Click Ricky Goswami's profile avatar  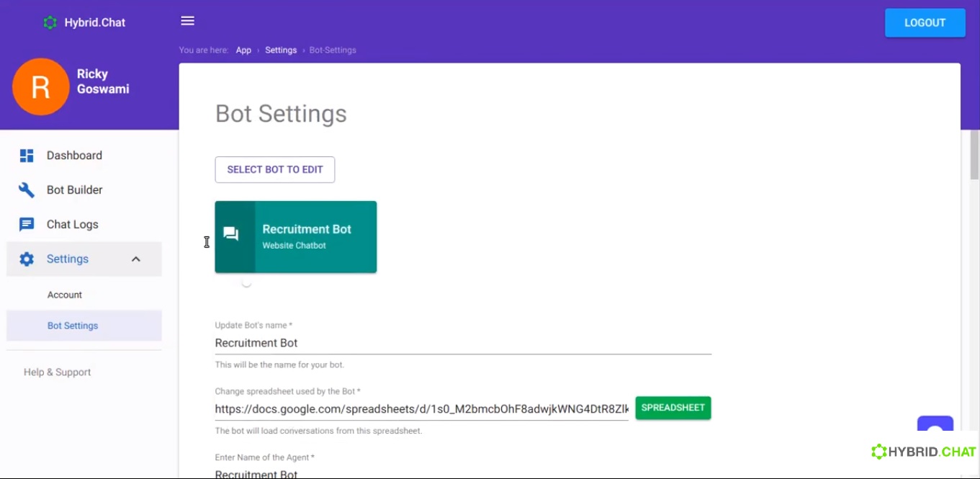40,86
